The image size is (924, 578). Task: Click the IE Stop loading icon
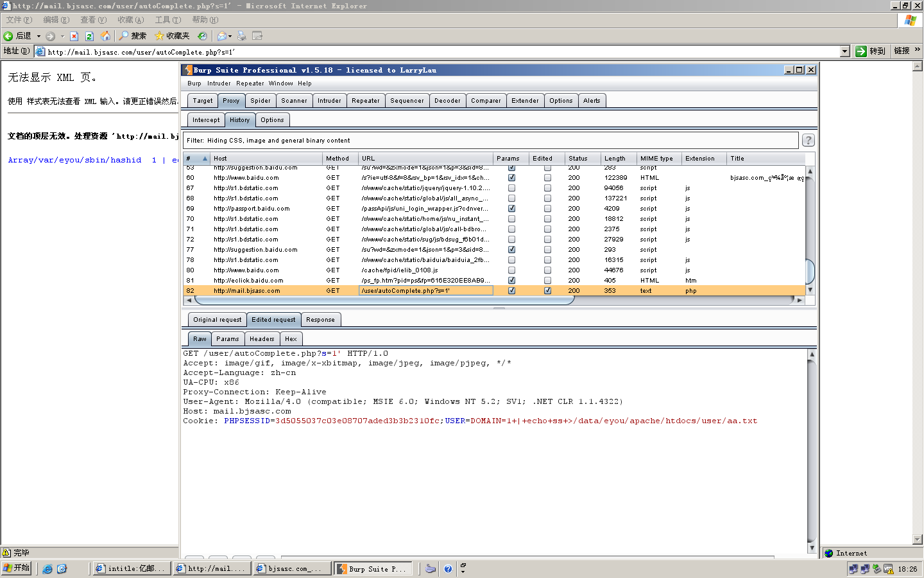[x=74, y=36]
